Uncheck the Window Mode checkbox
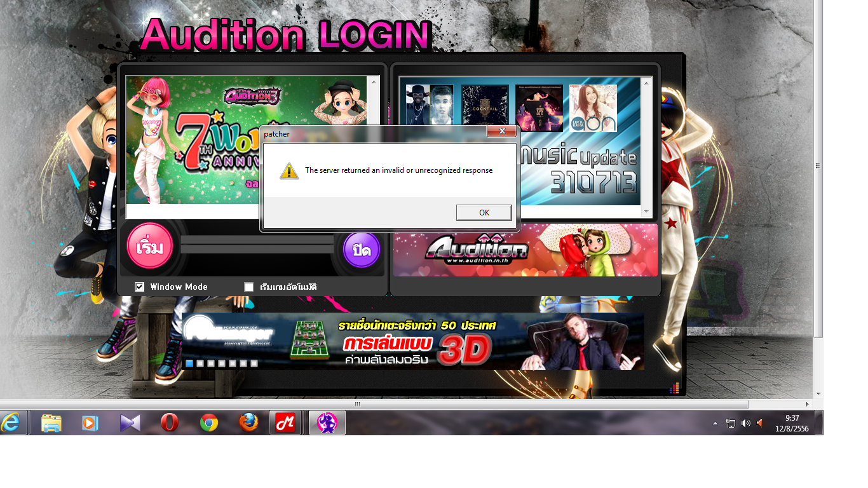868x488 pixels. [140, 287]
